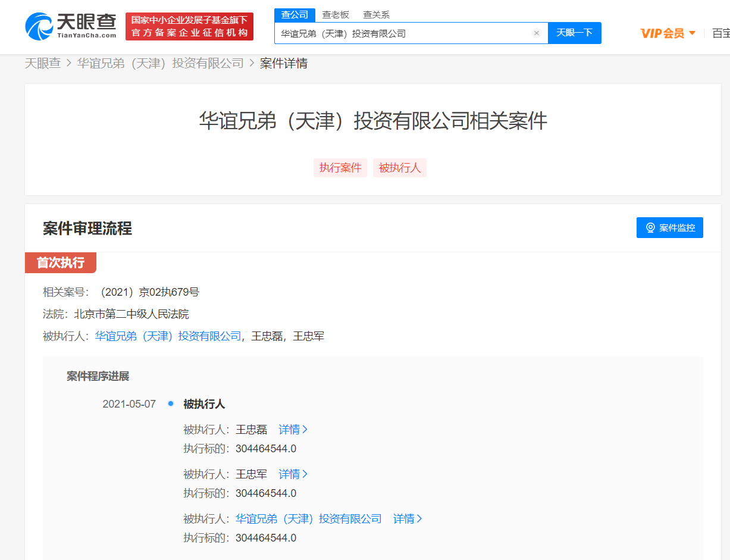Click the 案件程序进展 subheading
Screen dimensions: 730x560
[98, 376]
